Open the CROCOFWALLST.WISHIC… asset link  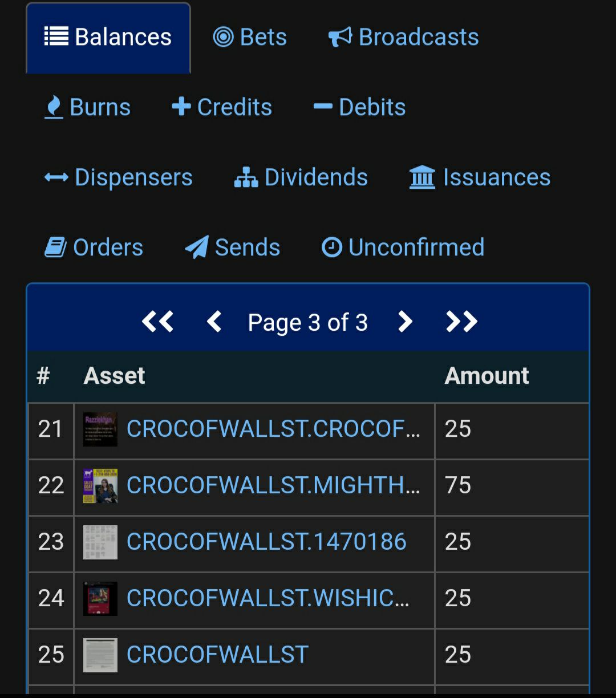(x=268, y=598)
